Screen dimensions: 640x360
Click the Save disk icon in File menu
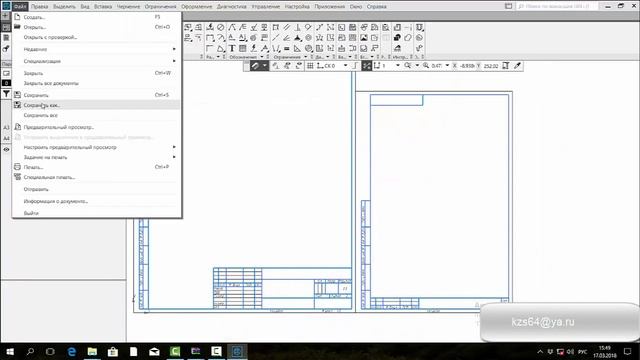[17, 95]
